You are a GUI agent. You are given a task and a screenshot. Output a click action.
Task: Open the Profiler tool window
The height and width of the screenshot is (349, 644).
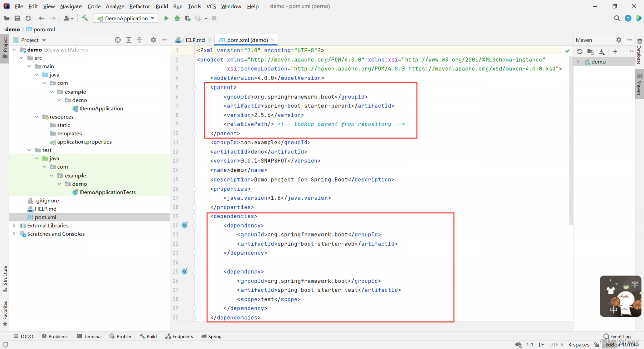tap(121, 336)
